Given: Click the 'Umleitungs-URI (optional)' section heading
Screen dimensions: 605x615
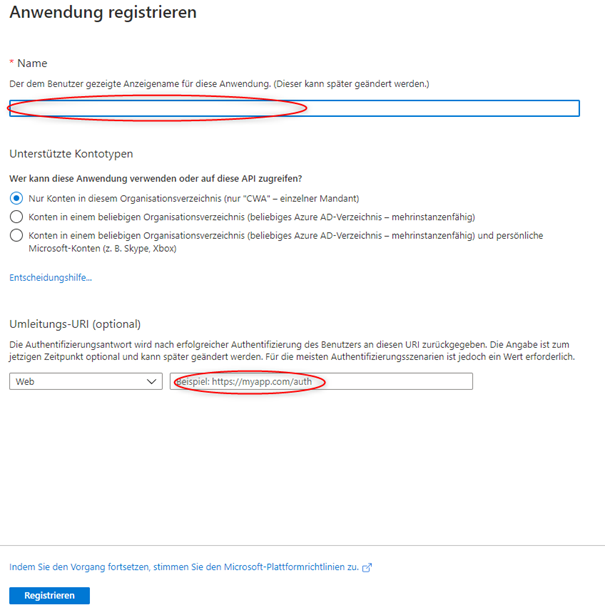Looking at the screenshot, I should [x=75, y=324].
